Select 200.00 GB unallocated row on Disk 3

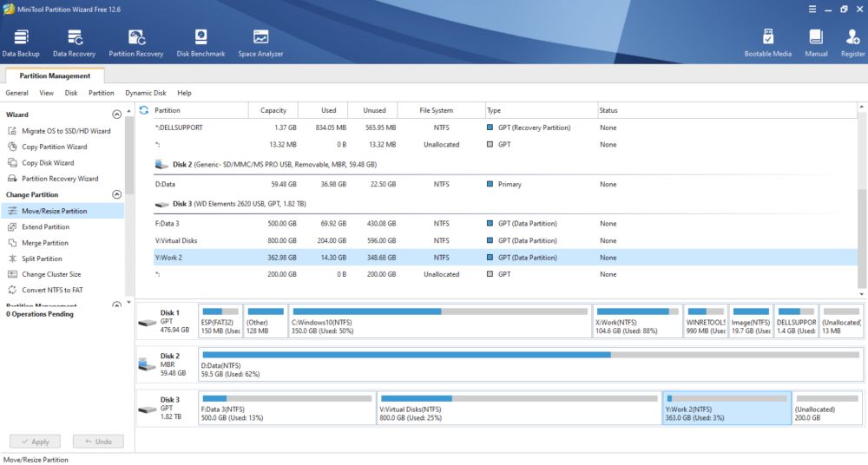[505, 274]
